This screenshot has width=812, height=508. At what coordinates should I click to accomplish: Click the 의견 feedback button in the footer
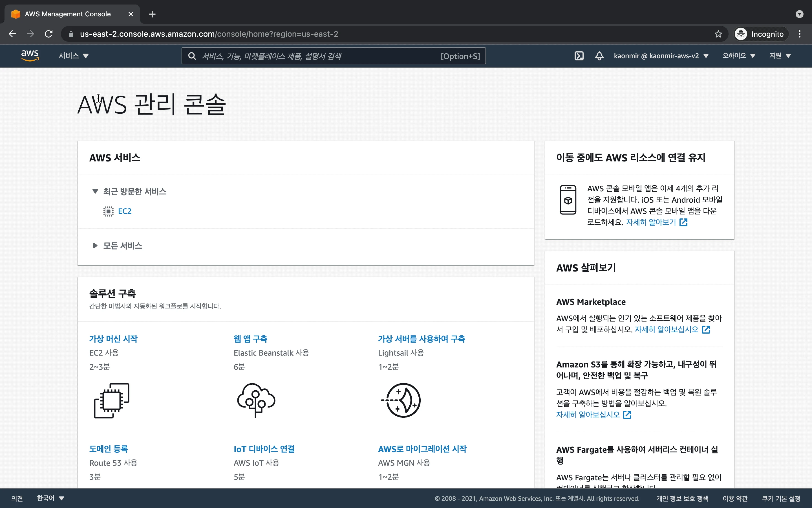click(x=17, y=498)
